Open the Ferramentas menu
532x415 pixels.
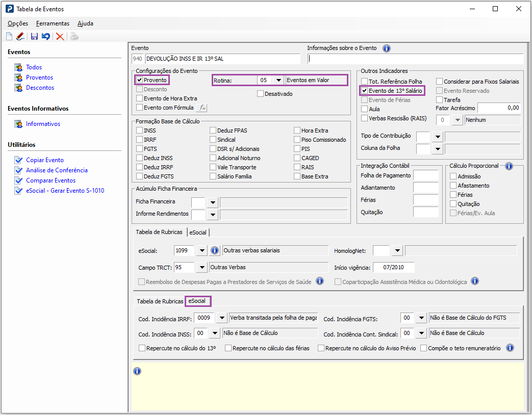pyautogui.click(x=53, y=23)
